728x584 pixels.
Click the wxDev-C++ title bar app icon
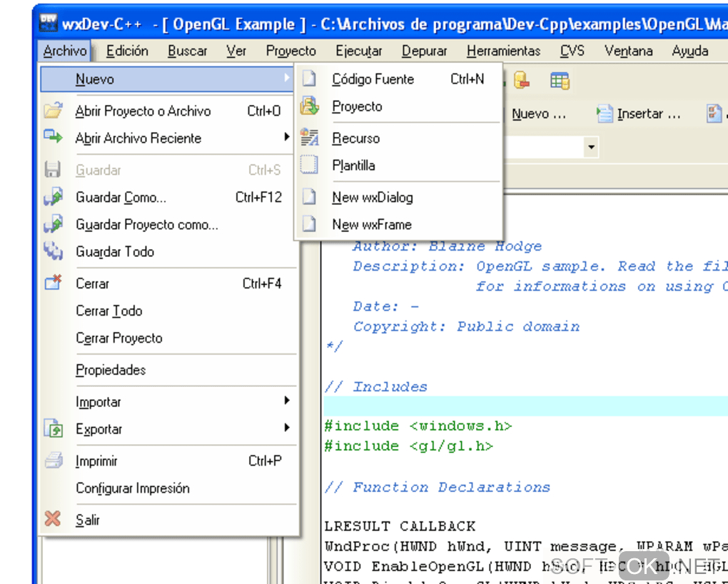pyautogui.click(x=49, y=22)
